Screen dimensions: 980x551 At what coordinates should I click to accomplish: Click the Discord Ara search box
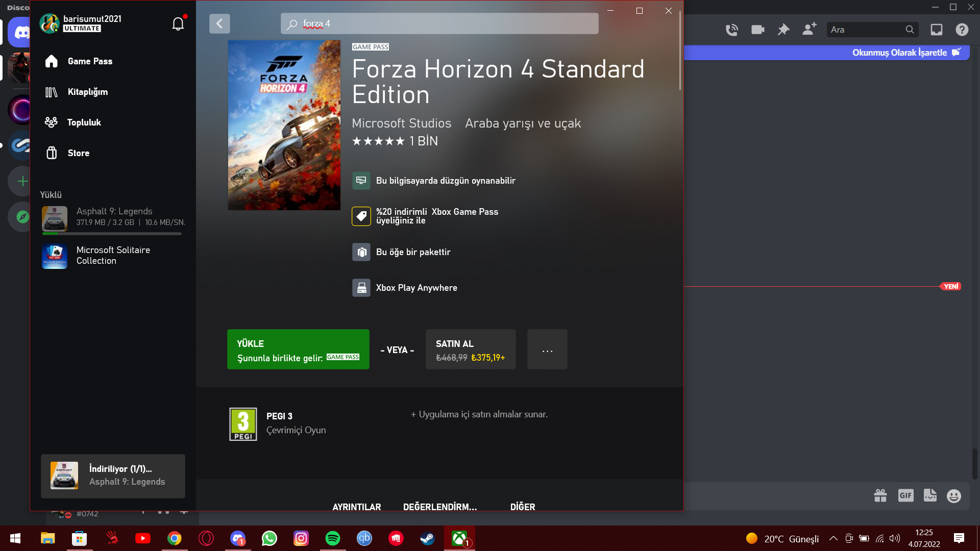(x=872, y=30)
